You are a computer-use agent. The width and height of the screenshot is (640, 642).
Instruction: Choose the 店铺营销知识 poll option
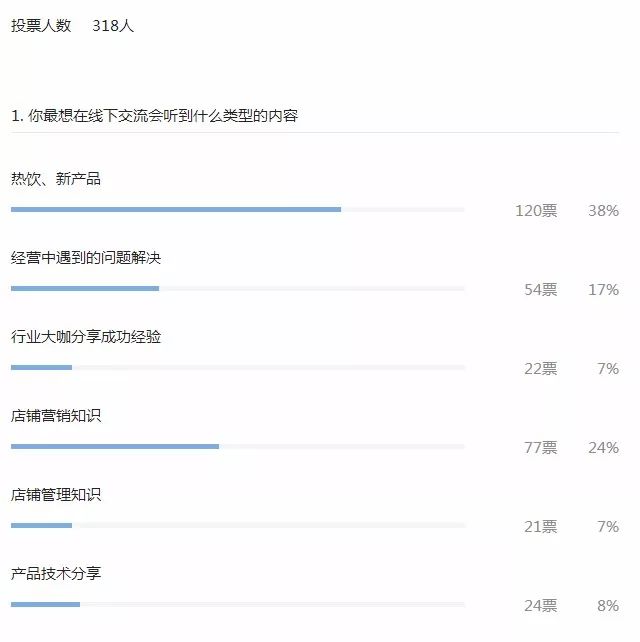tap(56, 416)
